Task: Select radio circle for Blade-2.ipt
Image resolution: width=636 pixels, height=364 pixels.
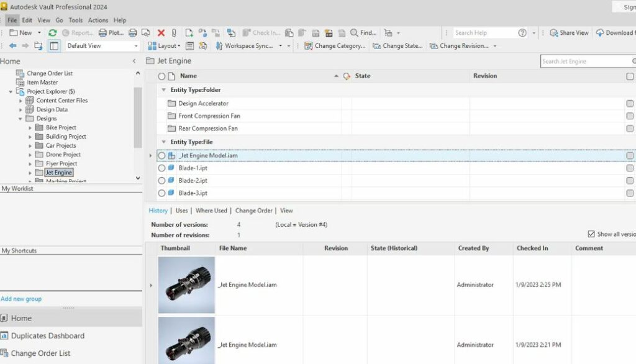Action: pyautogui.click(x=161, y=181)
